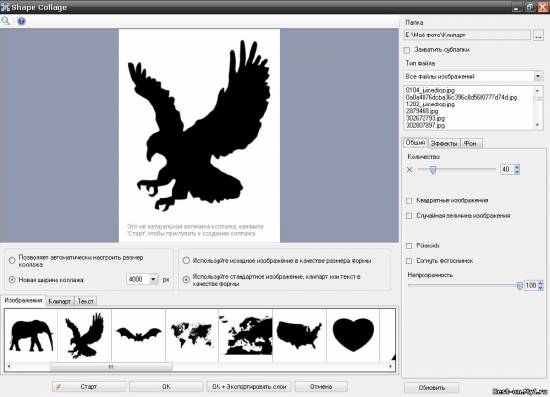Select file 0104_juicedrop.jpg in list
Image resolution: width=550 pixels, height=397 pixels.
tap(430, 90)
